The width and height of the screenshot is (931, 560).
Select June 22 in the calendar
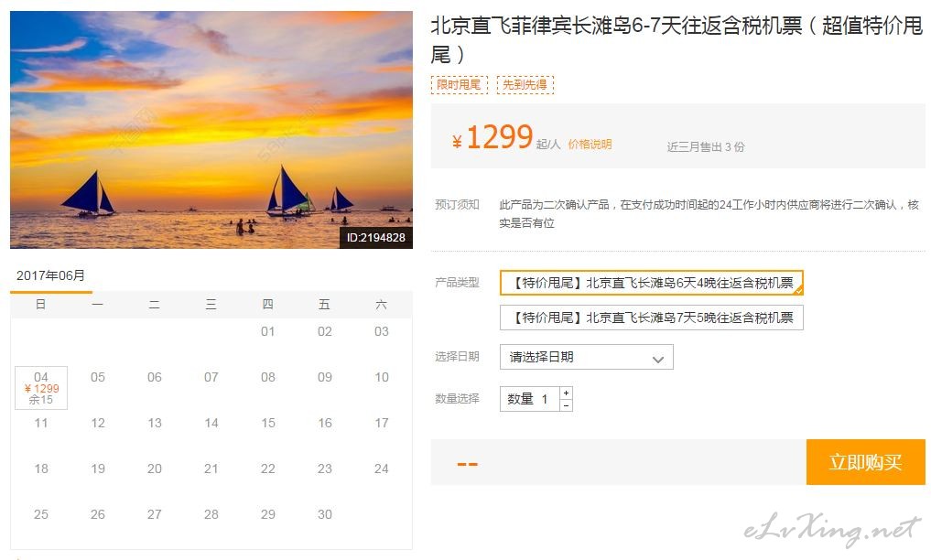[x=268, y=468]
